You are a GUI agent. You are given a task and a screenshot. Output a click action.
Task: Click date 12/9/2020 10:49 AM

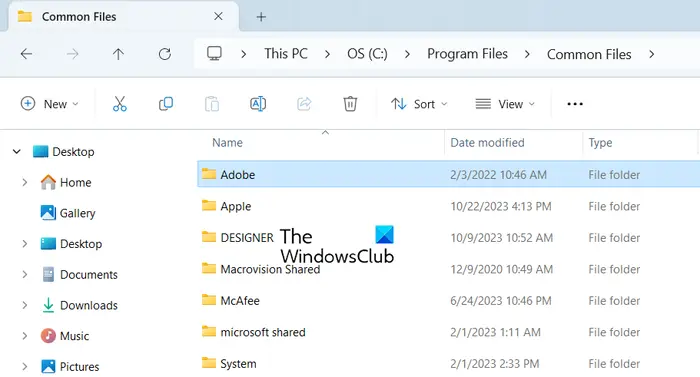502,269
